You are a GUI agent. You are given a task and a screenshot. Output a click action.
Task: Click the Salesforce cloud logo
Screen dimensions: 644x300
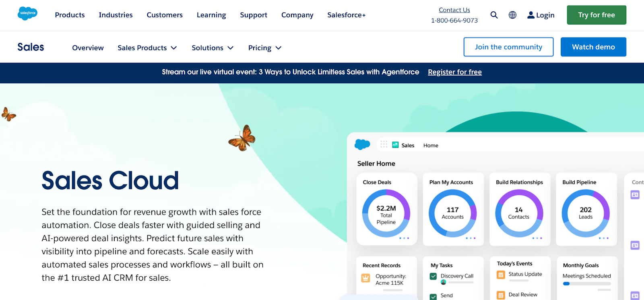[27, 14]
